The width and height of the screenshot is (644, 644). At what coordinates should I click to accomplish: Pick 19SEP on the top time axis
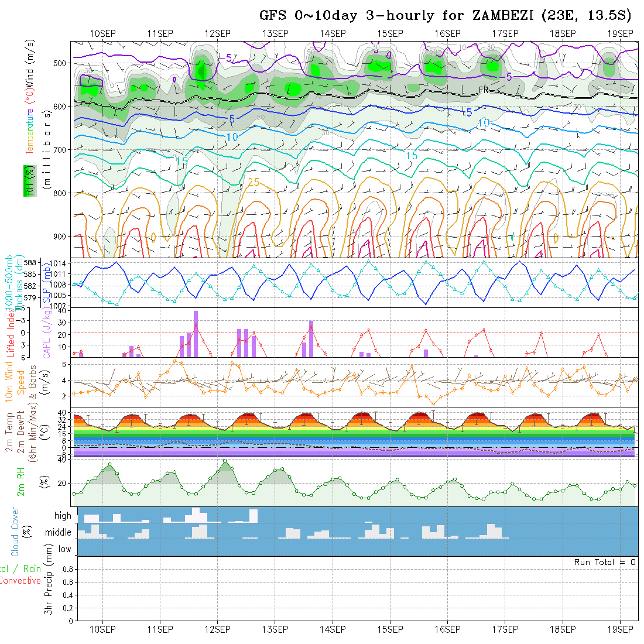(620, 33)
